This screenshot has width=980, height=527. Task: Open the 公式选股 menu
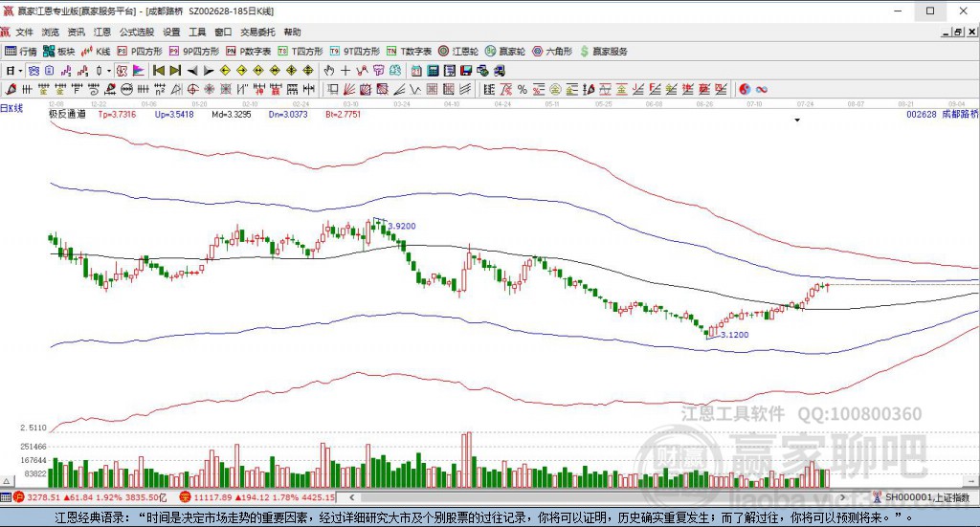(x=136, y=32)
